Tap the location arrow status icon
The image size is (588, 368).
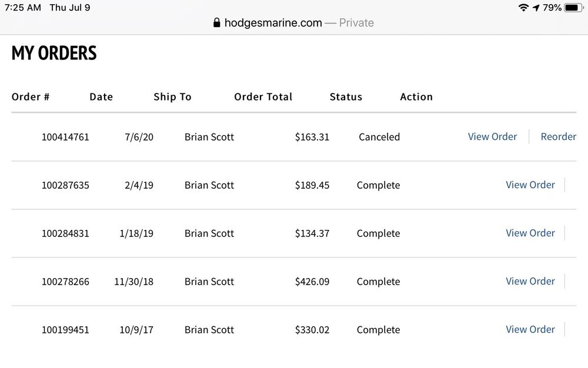(536, 8)
